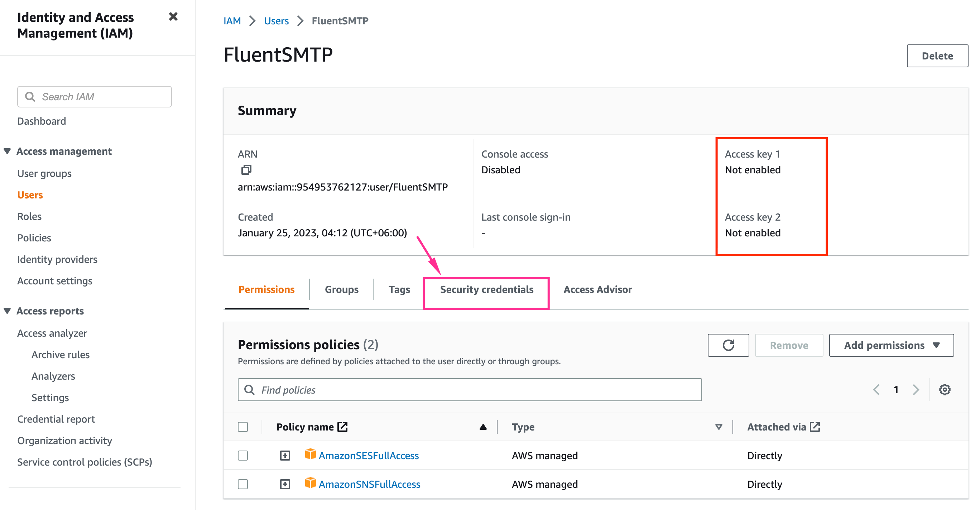Image resolution: width=980 pixels, height=510 pixels.
Task: Switch to the Permissions tab
Action: [x=266, y=289]
